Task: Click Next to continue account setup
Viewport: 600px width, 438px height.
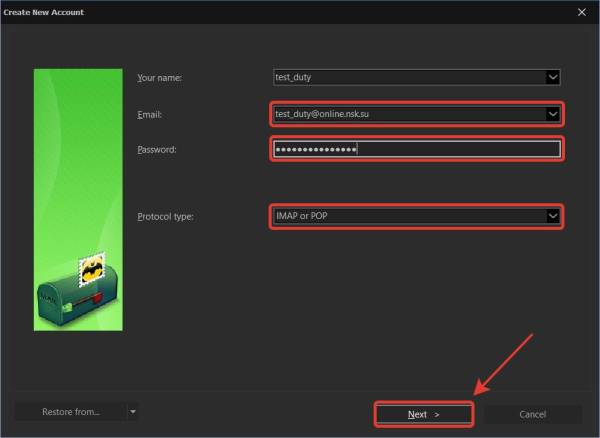Action: [x=423, y=413]
